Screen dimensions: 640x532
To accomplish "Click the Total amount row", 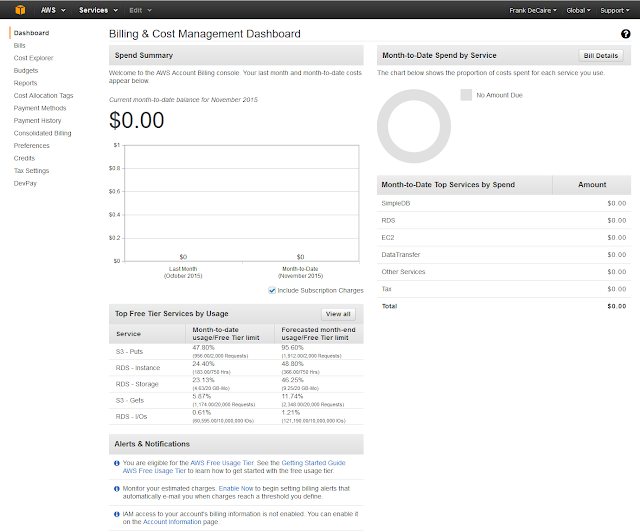I will click(504, 306).
